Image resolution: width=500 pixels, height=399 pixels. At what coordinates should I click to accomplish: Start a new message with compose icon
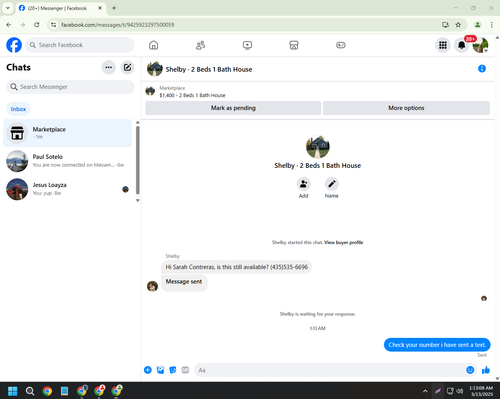pos(127,67)
